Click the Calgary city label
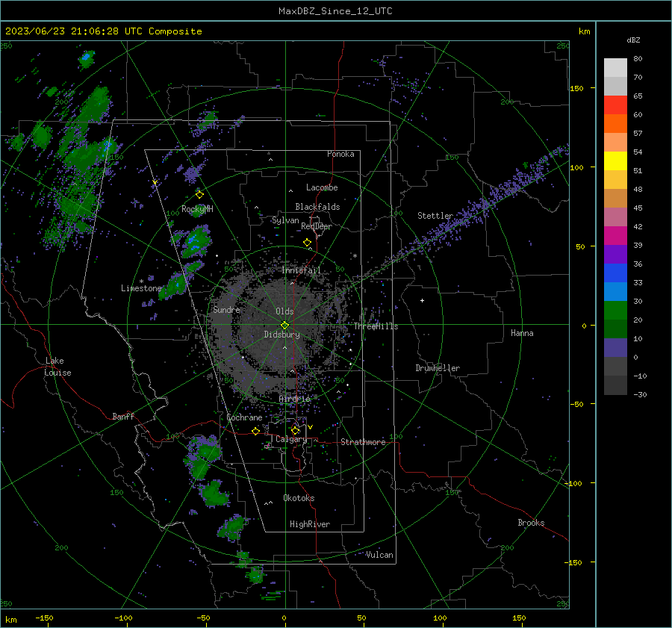Viewport: 672px width, 628px height. [x=291, y=439]
